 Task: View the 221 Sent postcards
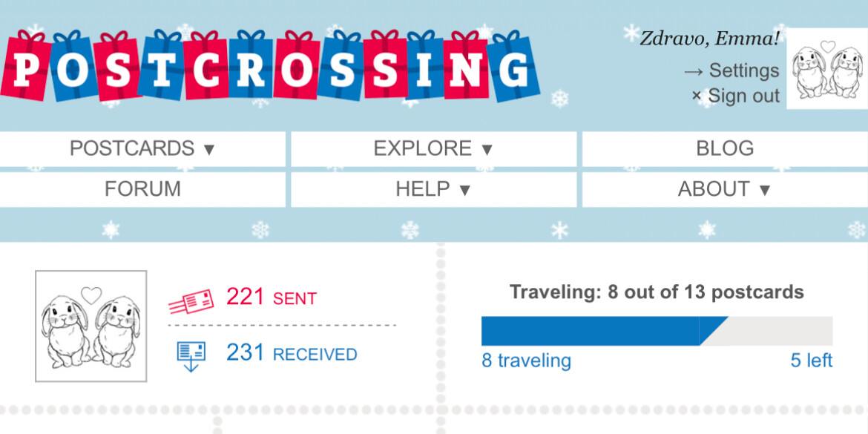272,297
